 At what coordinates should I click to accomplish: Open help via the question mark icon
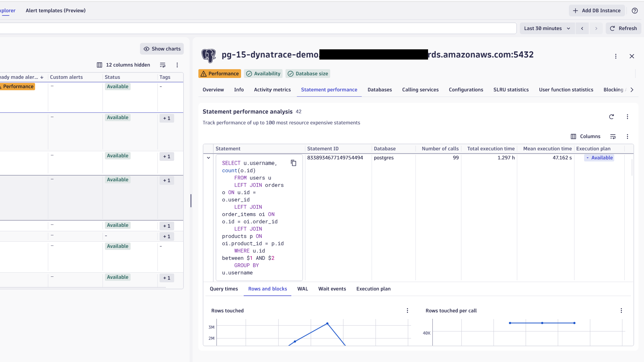pyautogui.click(x=635, y=11)
